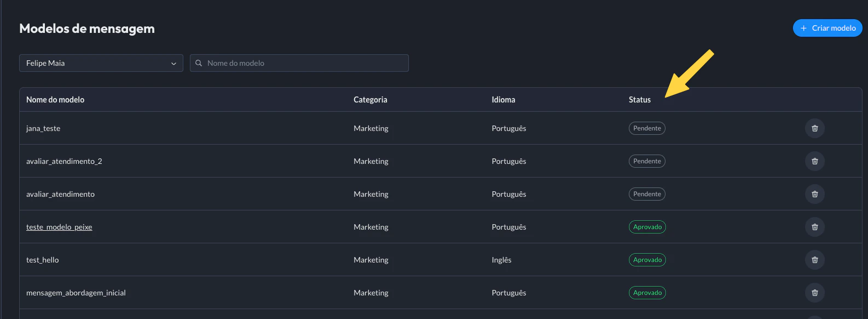868x319 pixels.
Task: Click the trash icon for test_hello
Action: point(814,260)
